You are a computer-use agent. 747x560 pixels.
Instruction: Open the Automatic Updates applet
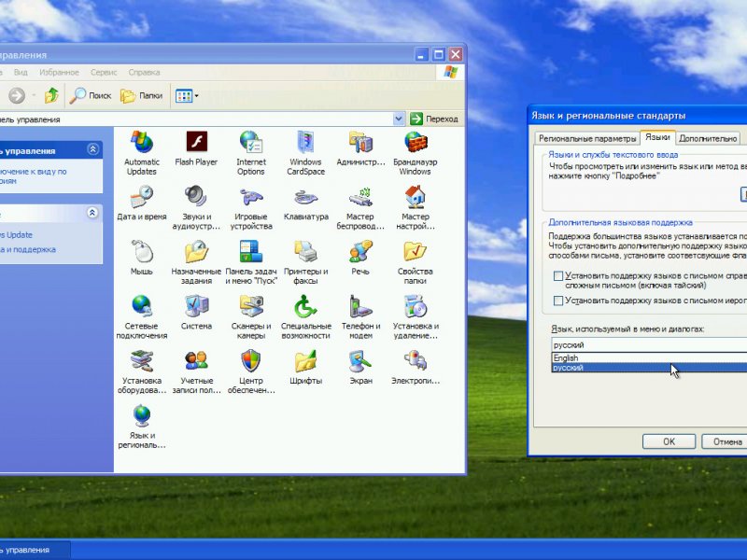142,152
